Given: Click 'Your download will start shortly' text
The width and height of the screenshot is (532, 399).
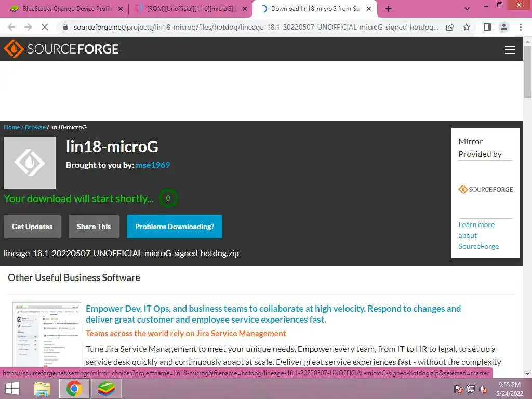Looking at the screenshot, I should [x=78, y=198].
